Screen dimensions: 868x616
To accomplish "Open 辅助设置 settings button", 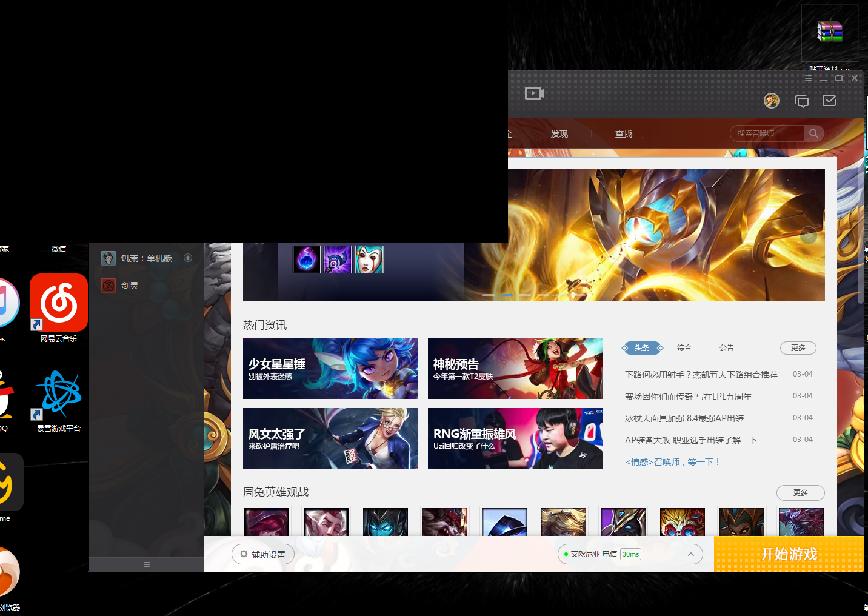I will click(x=263, y=555).
